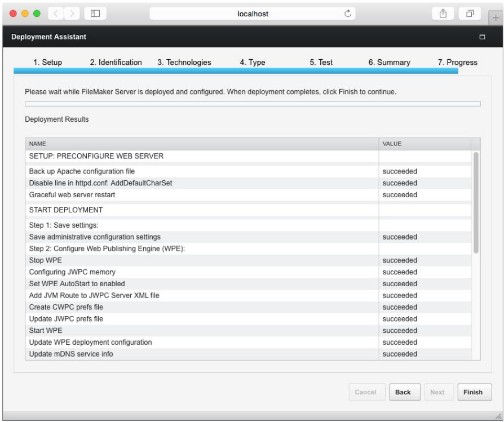Click the NAME column header

click(x=202, y=144)
